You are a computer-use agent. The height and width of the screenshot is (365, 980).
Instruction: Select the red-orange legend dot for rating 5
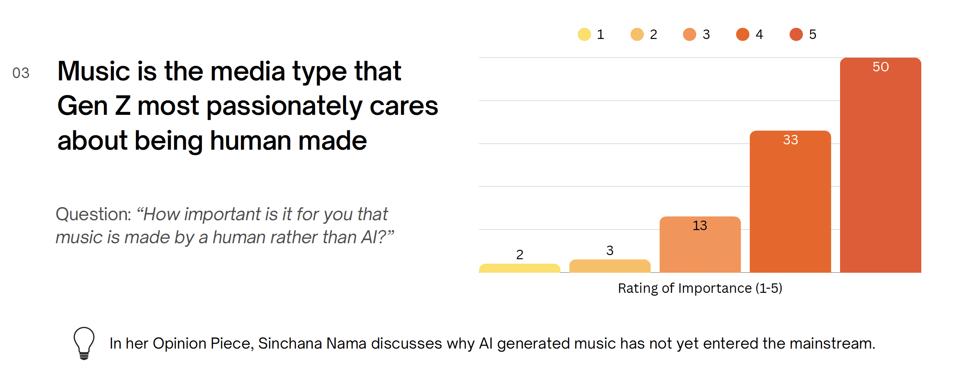pyautogui.click(x=796, y=34)
